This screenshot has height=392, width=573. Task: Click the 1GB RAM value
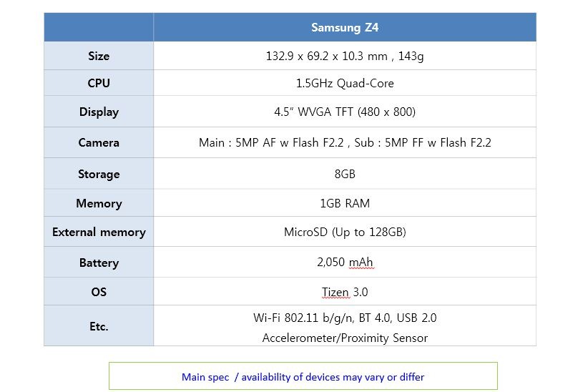[345, 203]
